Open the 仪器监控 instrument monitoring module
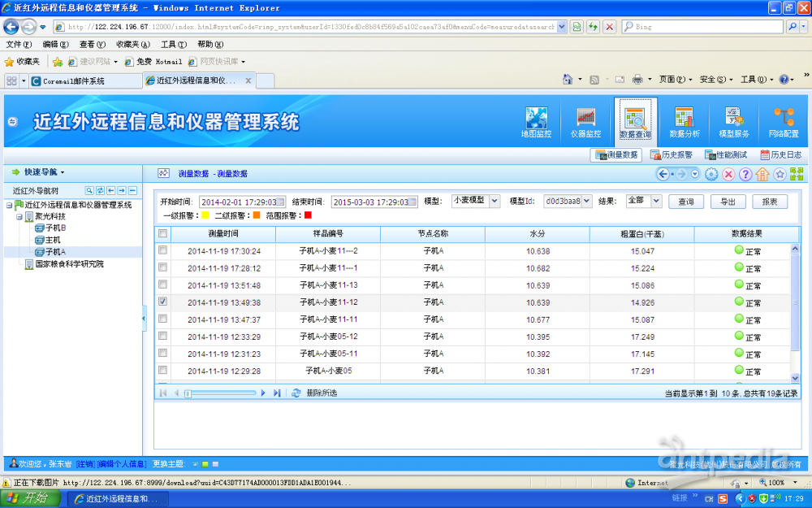This screenshot has height=508, width=812. click(585, 122)
